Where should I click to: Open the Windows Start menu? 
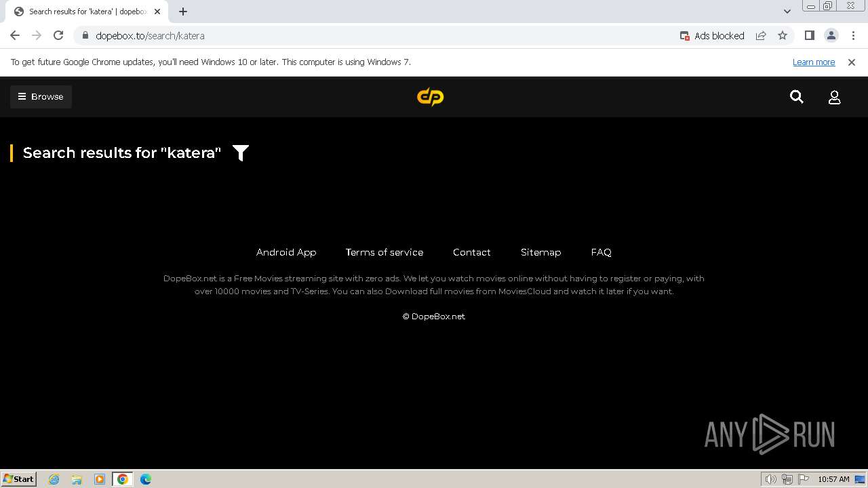[x=18, y=479]
